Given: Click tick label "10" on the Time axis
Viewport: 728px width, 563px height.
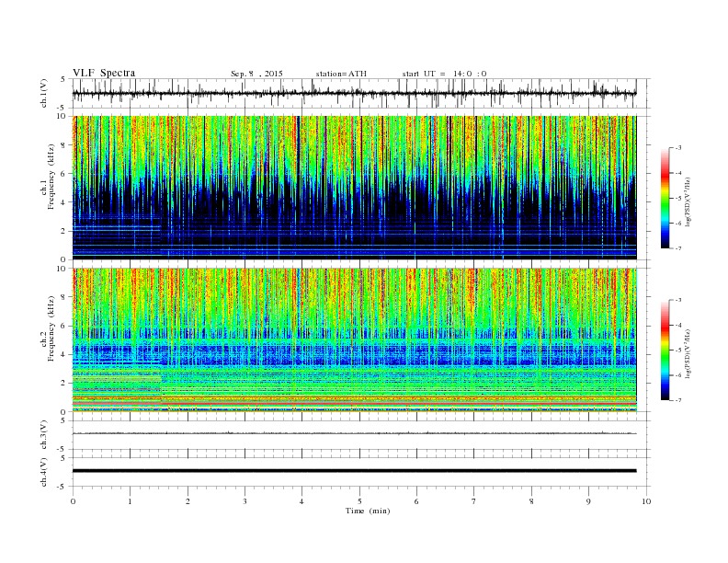Looking at the screenshot, I should pos(646,501).
